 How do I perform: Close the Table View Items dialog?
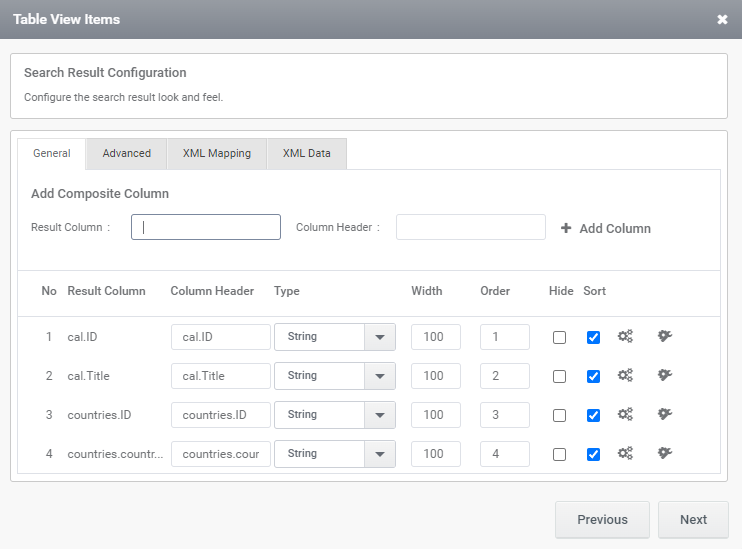coord(722,19)
